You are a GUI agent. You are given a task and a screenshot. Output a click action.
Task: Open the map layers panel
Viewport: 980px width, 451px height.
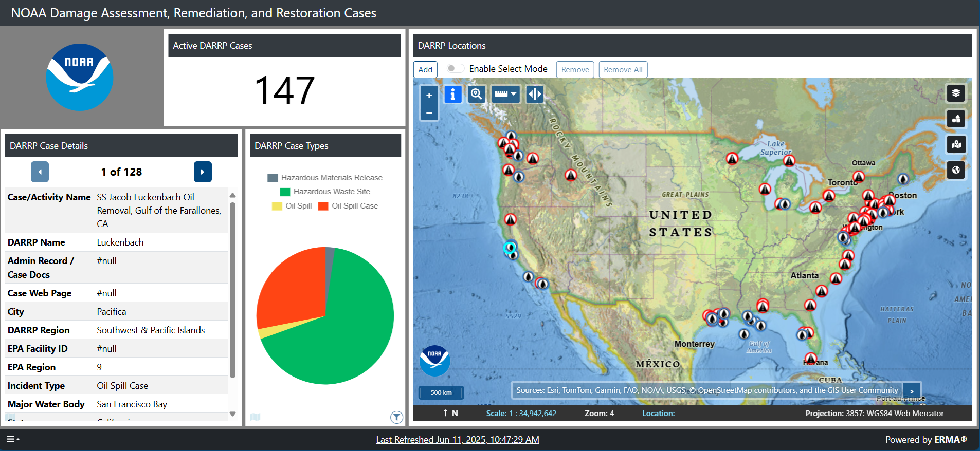pos(956,93)
